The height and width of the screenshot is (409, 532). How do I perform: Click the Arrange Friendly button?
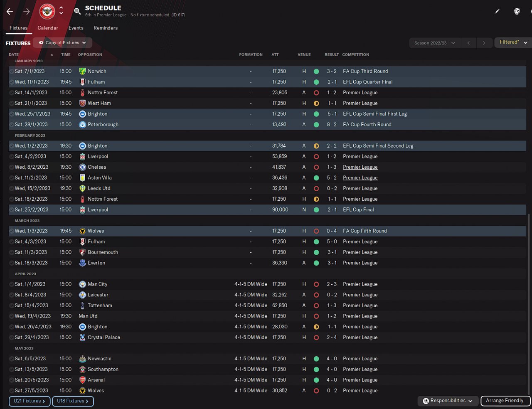(505, 401)
